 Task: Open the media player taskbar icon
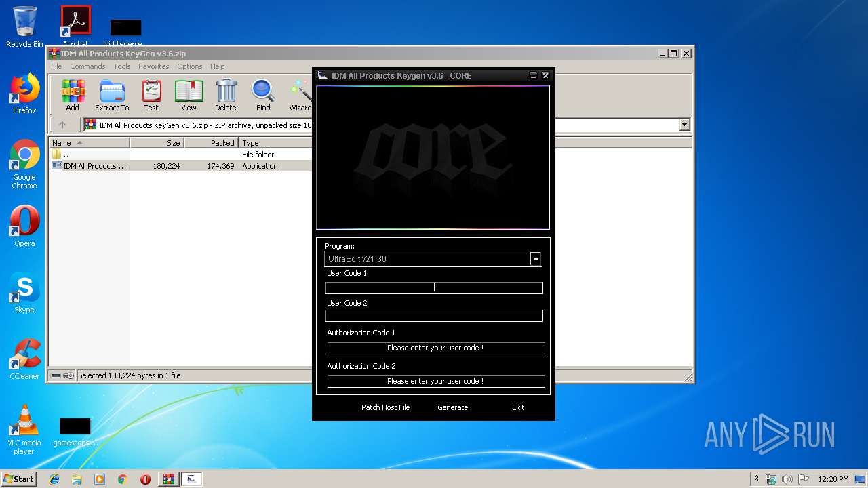[x=100, y=479]
